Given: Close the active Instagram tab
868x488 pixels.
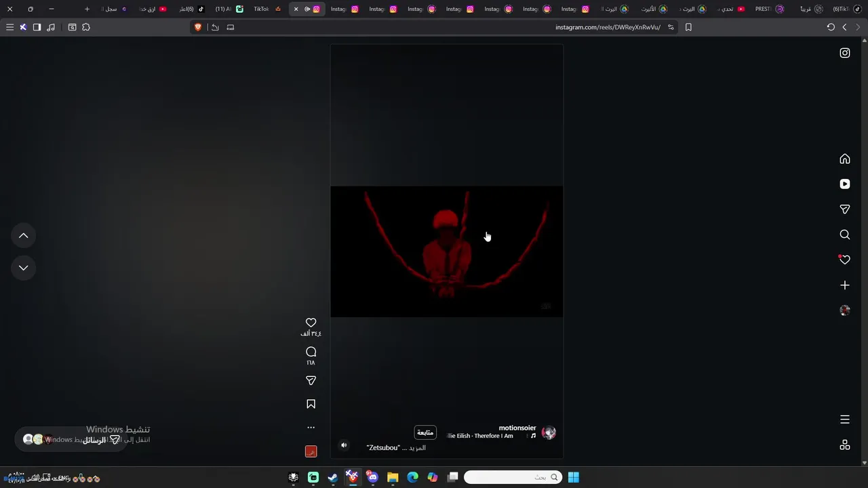Looking at the screenshot, I should click(x=296, y=9).
